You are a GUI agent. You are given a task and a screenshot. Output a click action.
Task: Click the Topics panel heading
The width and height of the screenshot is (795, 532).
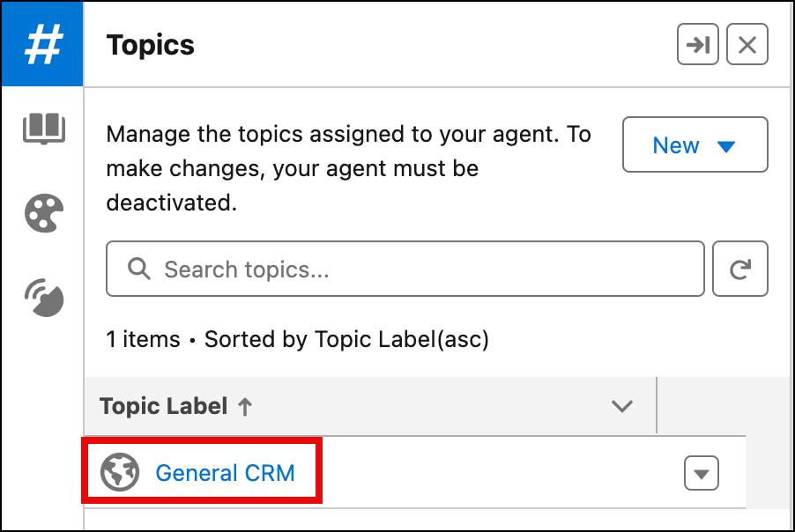point(151,45)
